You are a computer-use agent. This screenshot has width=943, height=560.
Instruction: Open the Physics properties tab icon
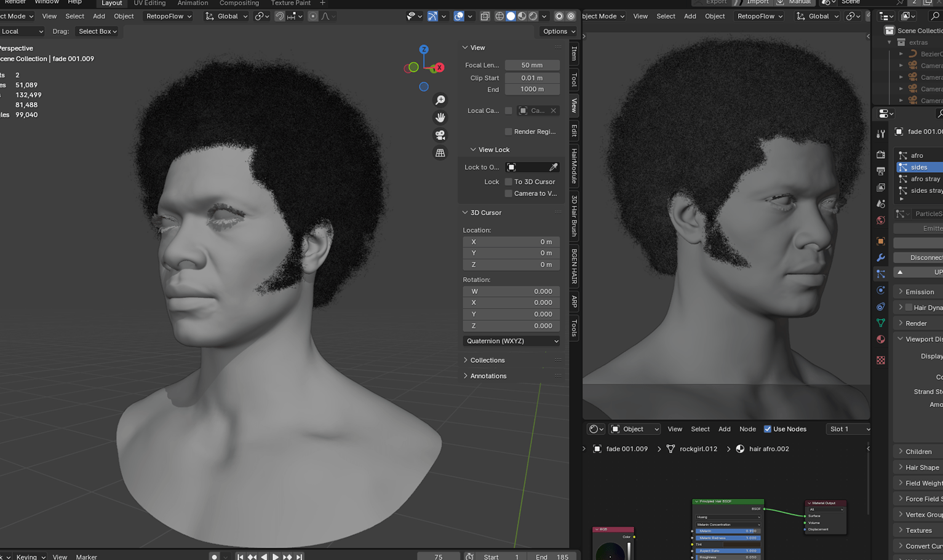(881, 290)
